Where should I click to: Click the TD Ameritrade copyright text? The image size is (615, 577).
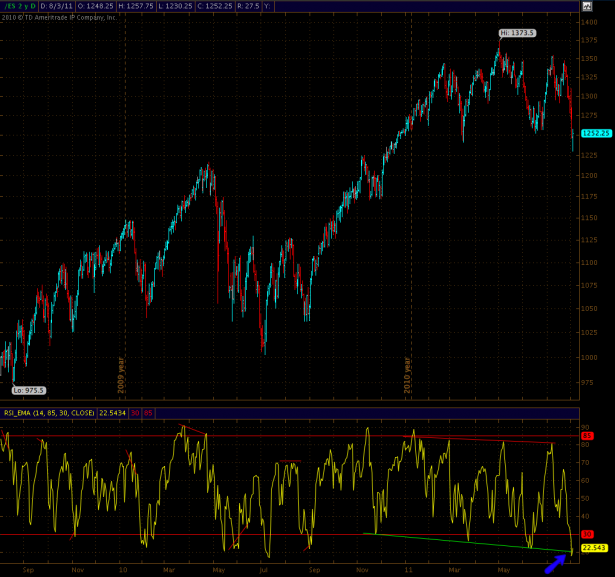(x=59, y=17)
